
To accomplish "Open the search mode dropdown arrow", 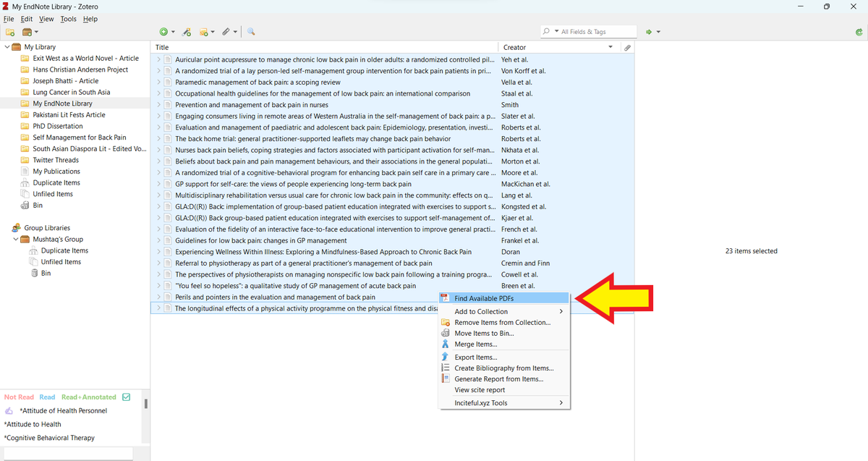I will click(556, 32).
